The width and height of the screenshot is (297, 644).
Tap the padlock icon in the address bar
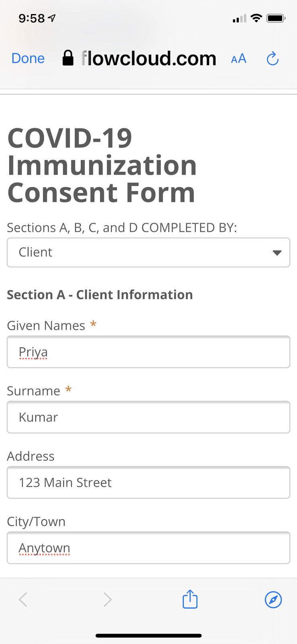coord(68,58)
